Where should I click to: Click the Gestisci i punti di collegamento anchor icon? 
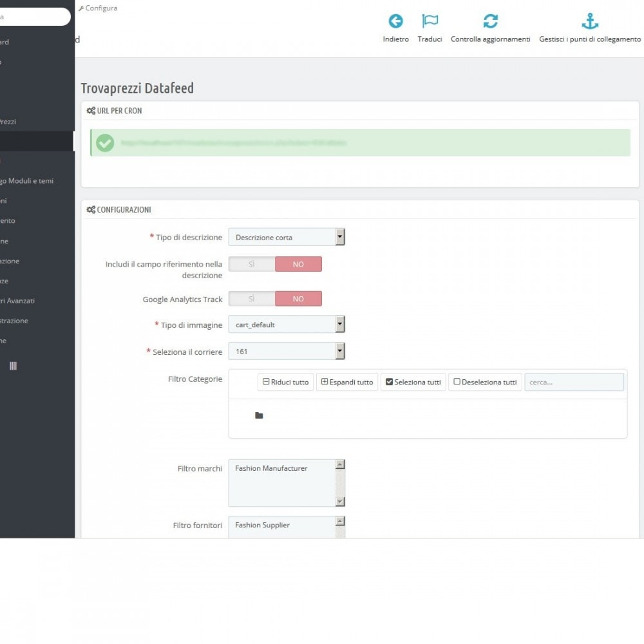pyautogui.click(x=590, y=21)
